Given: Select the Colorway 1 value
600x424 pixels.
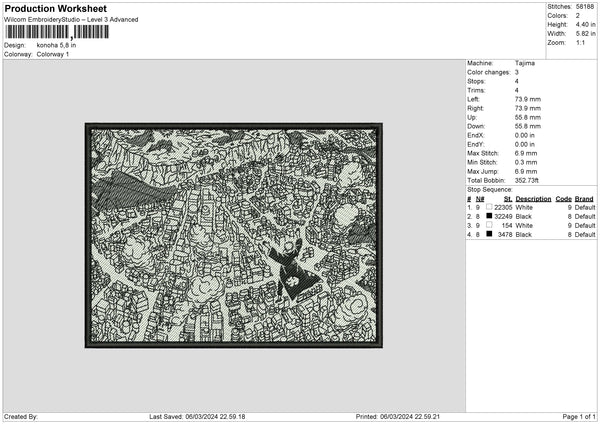Looking at the screenshot, I should coord(54,54).
